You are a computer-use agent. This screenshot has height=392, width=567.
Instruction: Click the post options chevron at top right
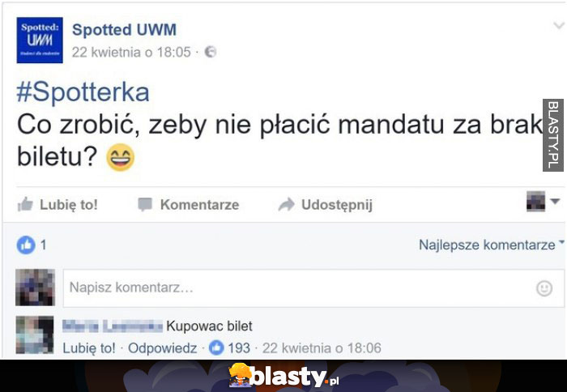click(x=559, y=26)
